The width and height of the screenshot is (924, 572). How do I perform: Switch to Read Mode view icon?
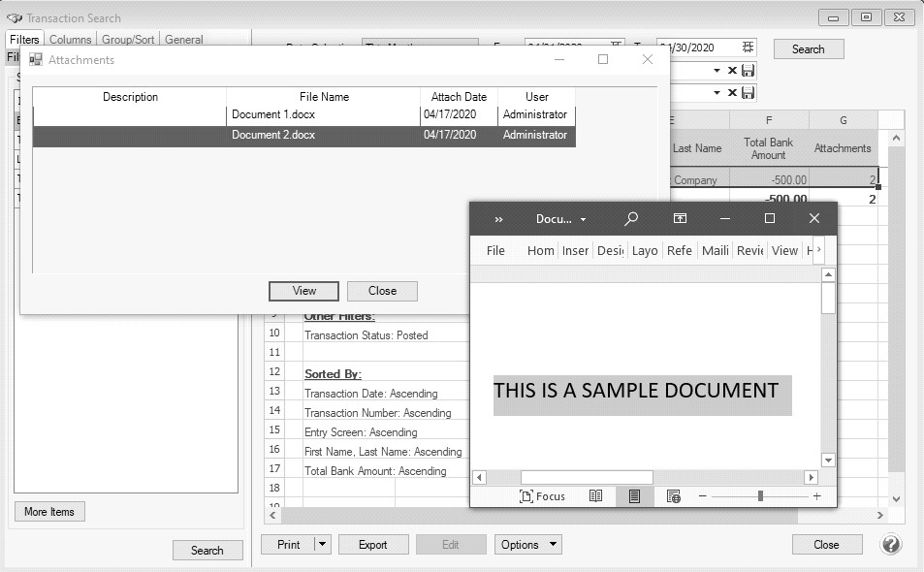[x=596, y=496]
